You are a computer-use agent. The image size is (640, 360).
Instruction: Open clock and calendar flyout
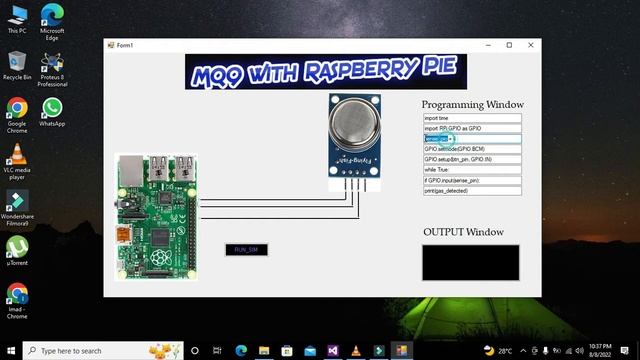pos(600,351)
